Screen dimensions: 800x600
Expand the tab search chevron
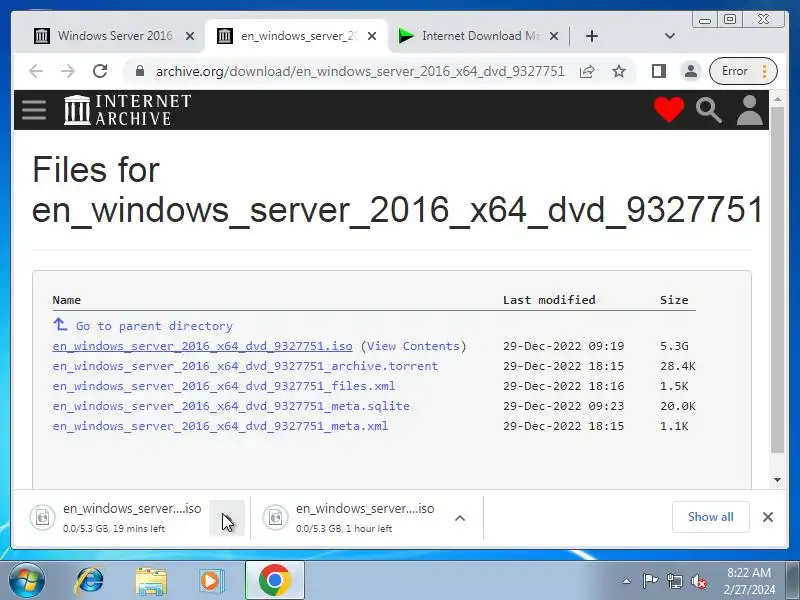pyautogui.click(x=670, y=36)
